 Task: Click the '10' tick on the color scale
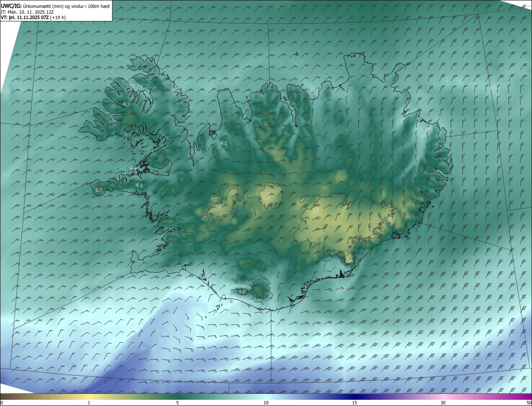(266, 403)
